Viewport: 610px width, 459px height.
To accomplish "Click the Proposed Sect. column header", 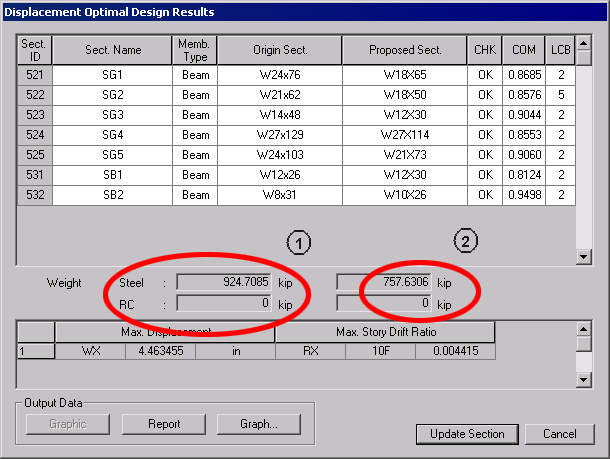I will coord(403,50).
